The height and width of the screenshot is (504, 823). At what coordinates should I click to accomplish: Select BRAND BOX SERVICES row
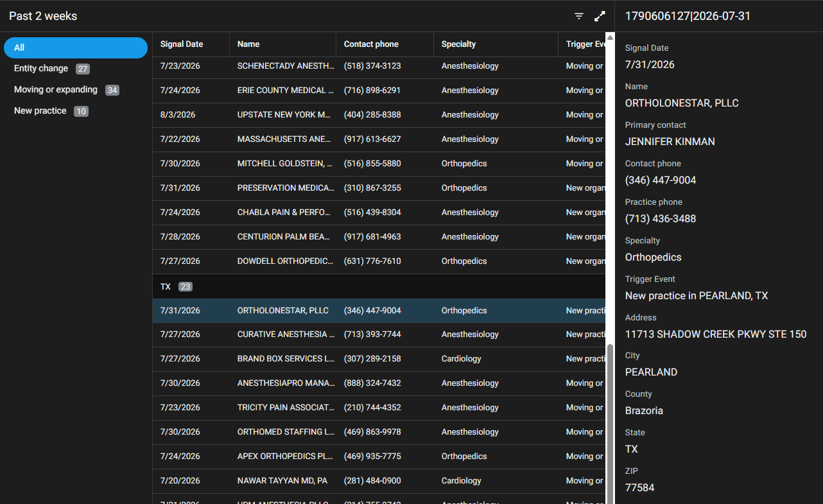(x=379, y=359)
